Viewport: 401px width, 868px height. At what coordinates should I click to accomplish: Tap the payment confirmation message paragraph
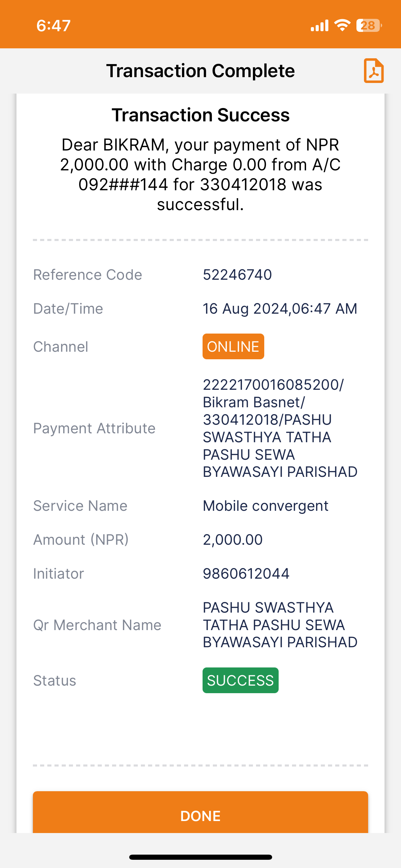pos(200,174)
